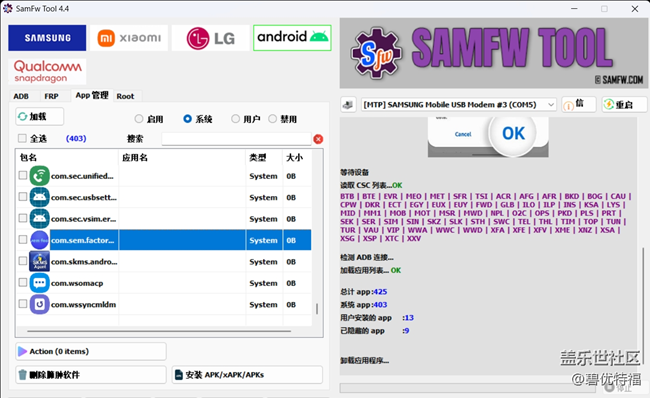Click the app list horizontal scrollbar
The width and height of the screenshot is (650, 398).
point(159,331)
